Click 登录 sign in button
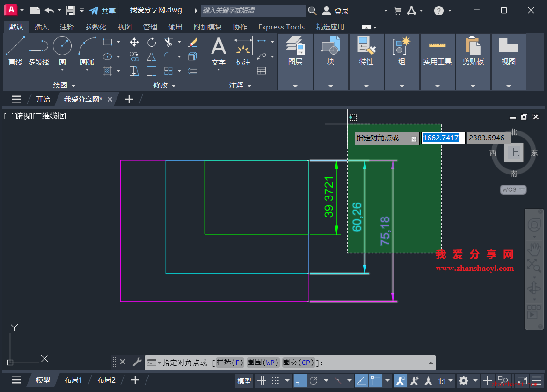 (335, 11)
